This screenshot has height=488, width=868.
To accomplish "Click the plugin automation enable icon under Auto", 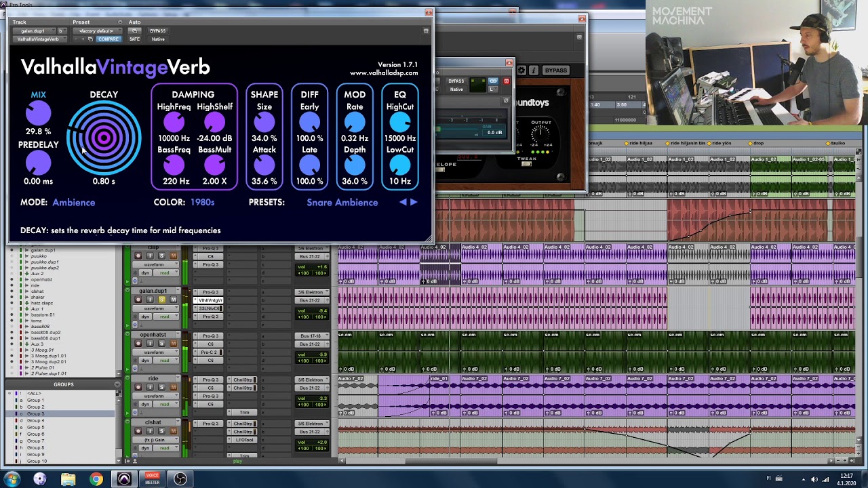I will 134,31.
